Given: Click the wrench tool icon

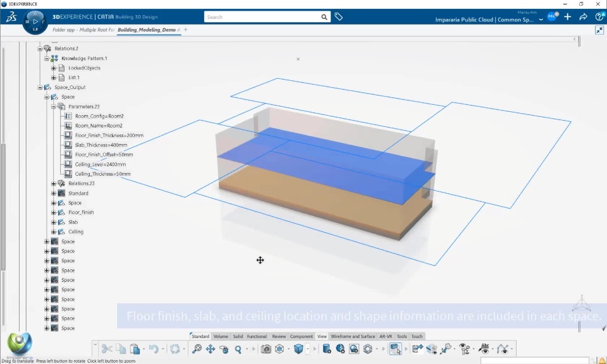Looking at the screenshot, I should (x=446, y=349).
